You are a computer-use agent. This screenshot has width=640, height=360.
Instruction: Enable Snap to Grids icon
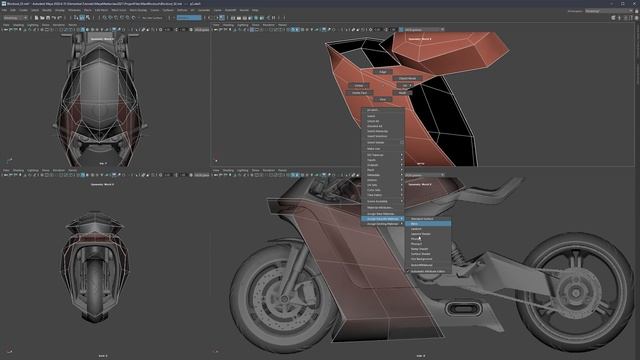[104, 18]
